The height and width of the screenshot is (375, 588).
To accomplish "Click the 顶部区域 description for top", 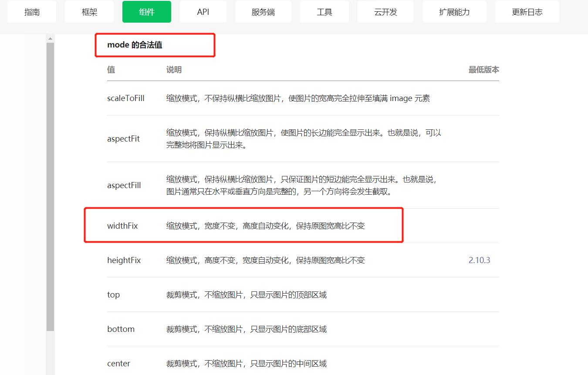I will 247,295.
